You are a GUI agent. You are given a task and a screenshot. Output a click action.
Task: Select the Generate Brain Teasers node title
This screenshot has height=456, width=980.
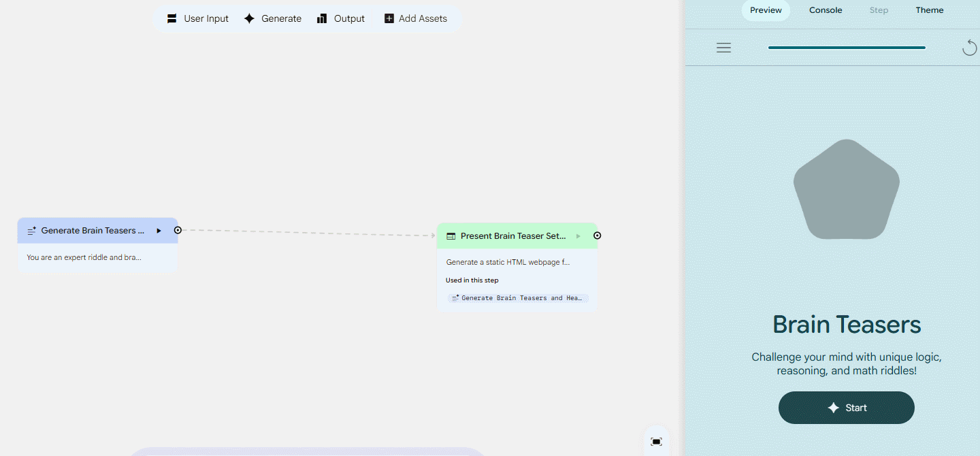[x=93, y=231]
